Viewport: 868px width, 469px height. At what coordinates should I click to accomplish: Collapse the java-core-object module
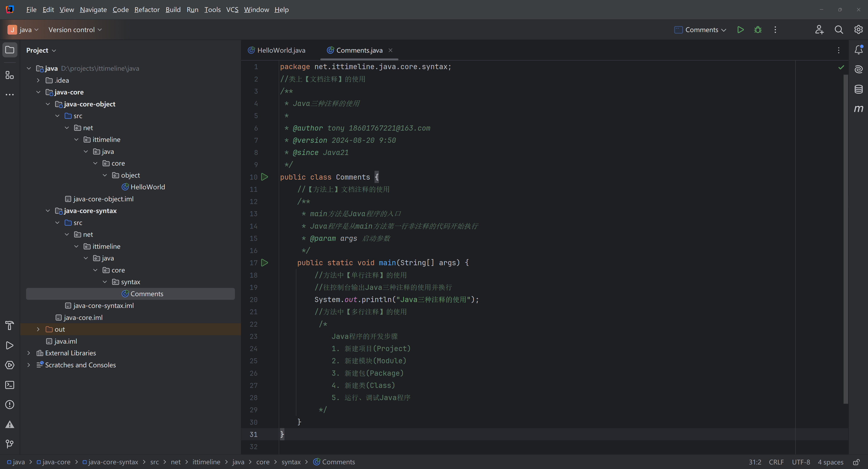click(48, 104)
